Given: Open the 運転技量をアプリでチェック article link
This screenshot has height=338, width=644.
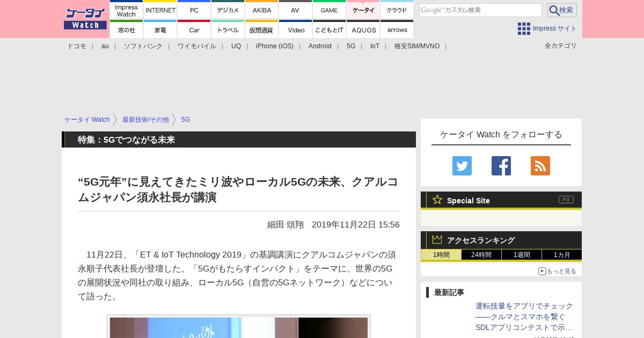Looking at the screenshot, I should [524, 317].
